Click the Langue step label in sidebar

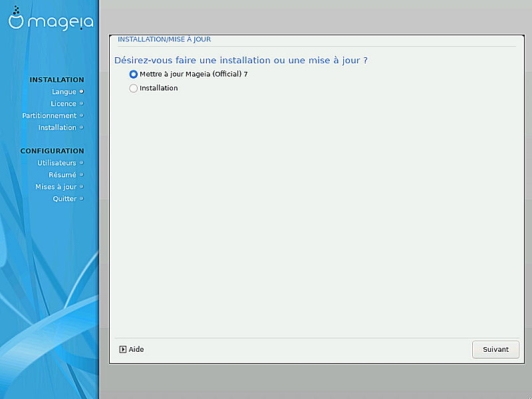pos(64,92)
